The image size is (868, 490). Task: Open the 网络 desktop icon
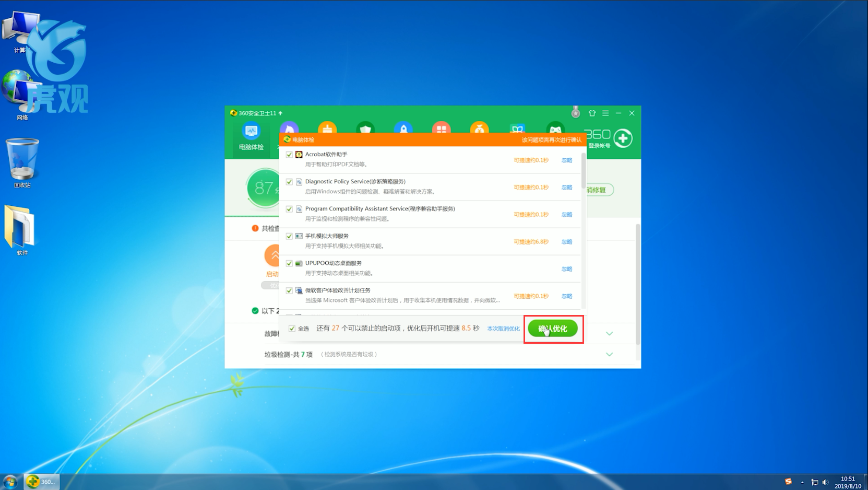click(22, 96)
